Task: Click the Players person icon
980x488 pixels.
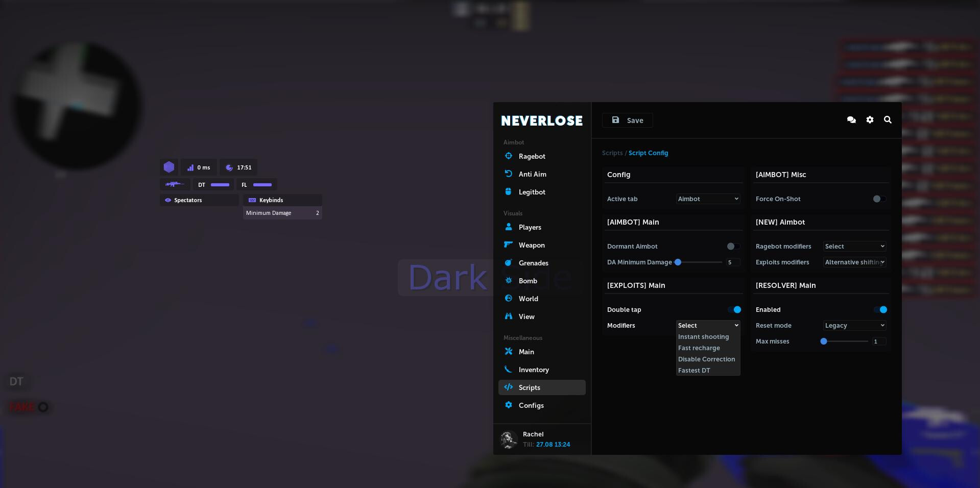Action: [508, 227]
